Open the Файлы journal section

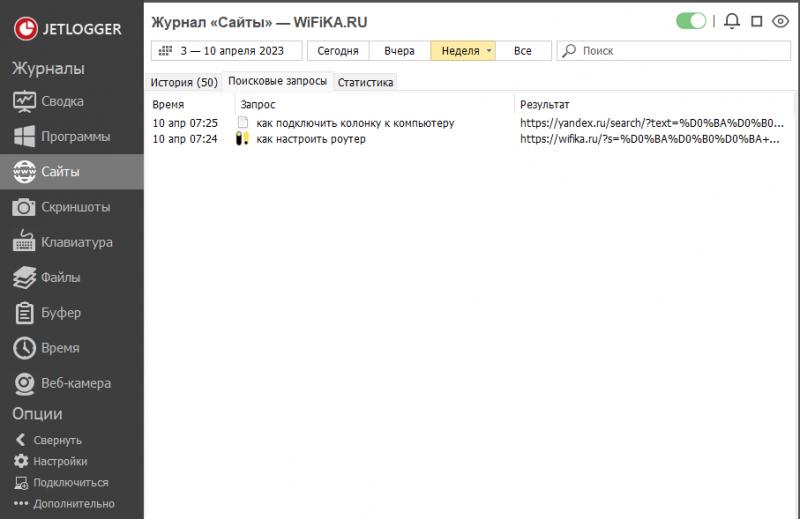click(60, 277)
